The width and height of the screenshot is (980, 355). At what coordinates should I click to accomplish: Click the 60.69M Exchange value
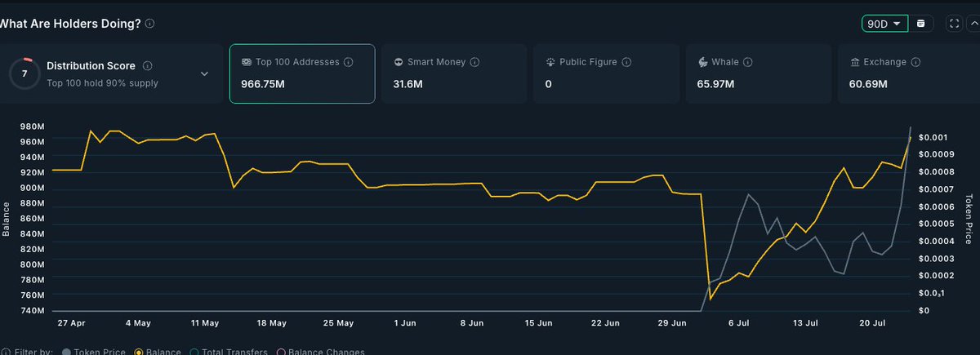[x=868, y=84]
